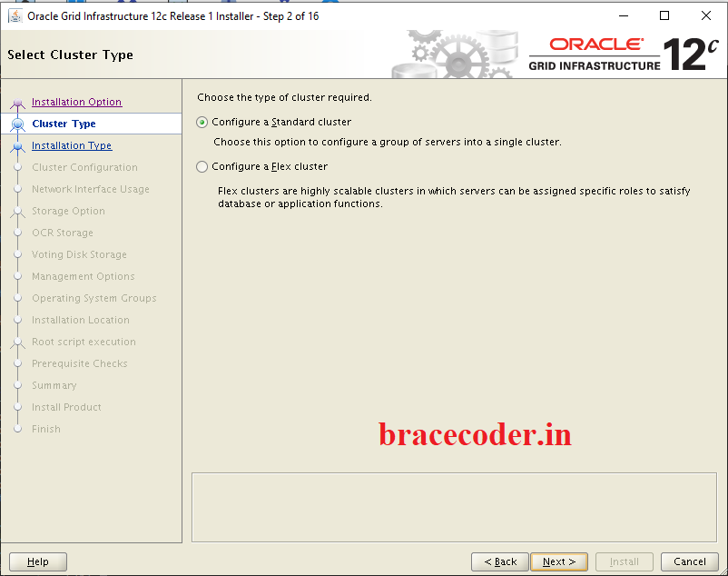Click the Cancel button
The height and width of the screenshot is (576, 728).
[690, 561]
